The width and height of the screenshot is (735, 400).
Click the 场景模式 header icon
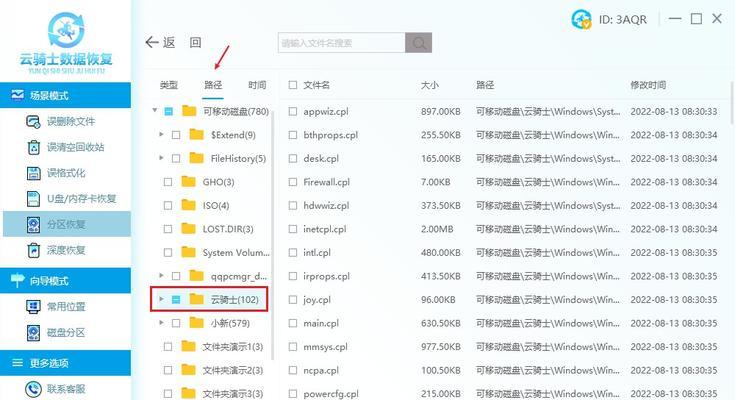point(17,95)
